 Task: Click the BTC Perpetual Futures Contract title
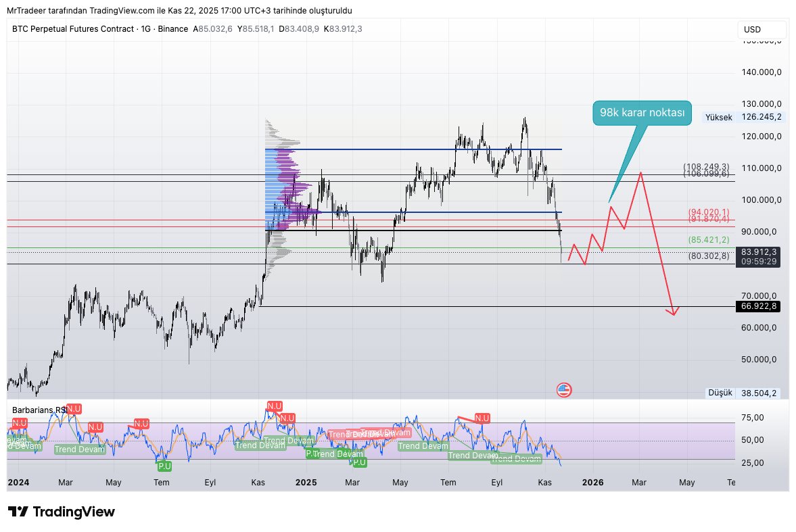pos(73,29)
